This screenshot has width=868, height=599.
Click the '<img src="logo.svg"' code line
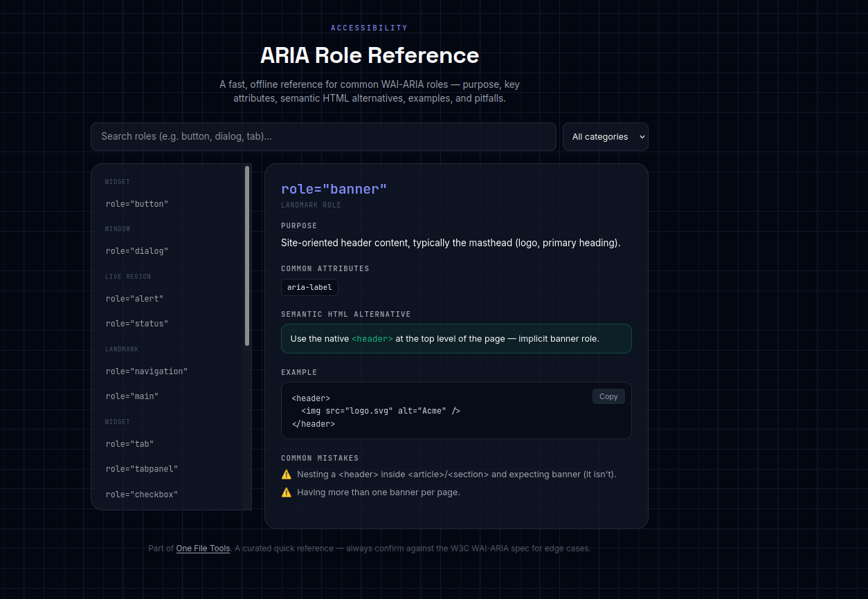pos(381,411)
